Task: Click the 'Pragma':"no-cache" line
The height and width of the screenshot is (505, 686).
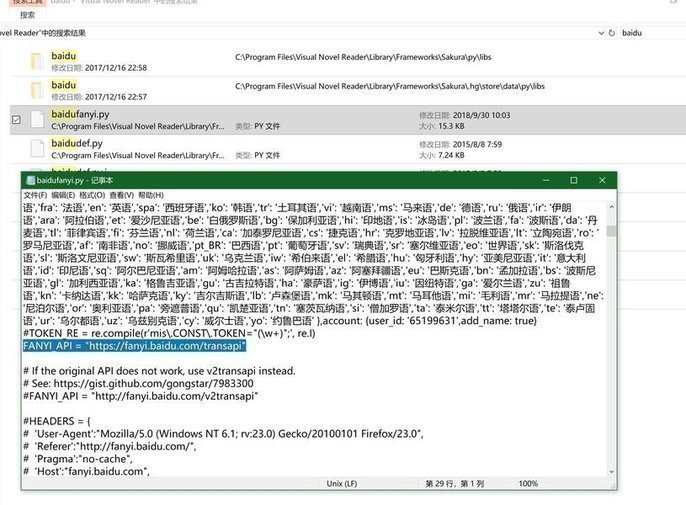Action: pyautogui.click(x=78, y=459)
